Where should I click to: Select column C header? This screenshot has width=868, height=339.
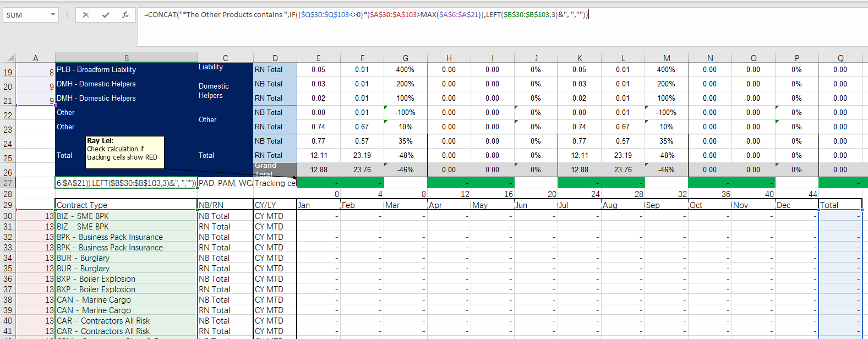point(225,58)
